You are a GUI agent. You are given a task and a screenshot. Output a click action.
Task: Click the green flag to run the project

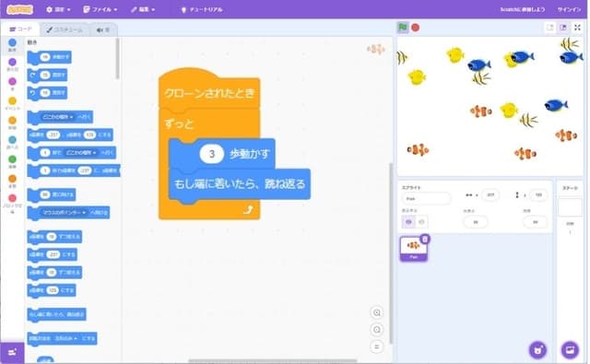pos(403,28)
